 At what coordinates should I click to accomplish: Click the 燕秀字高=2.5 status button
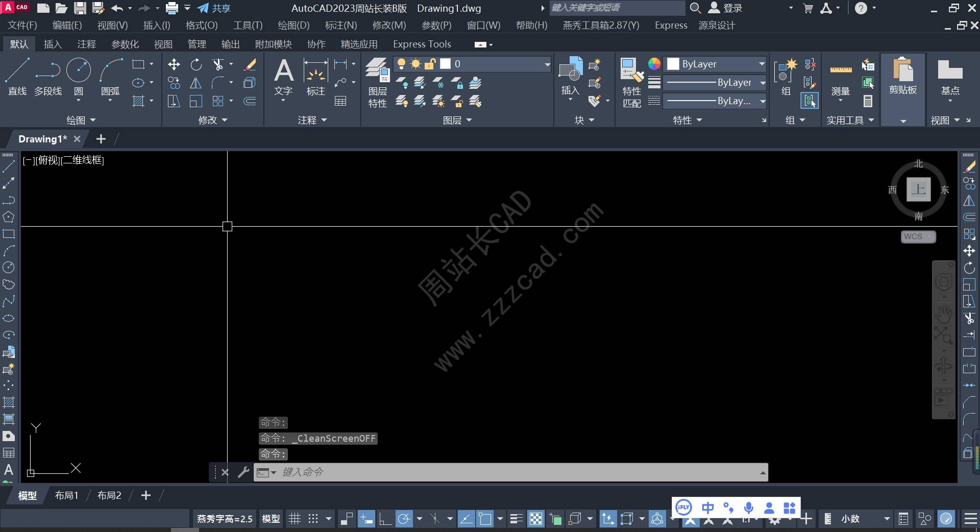[x=225, y=519]
